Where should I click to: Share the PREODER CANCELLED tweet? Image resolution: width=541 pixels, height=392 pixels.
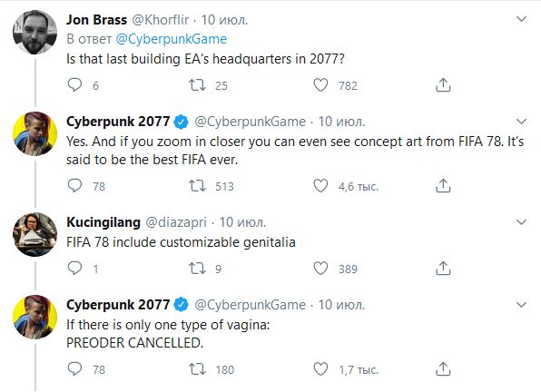click(443, 369)
